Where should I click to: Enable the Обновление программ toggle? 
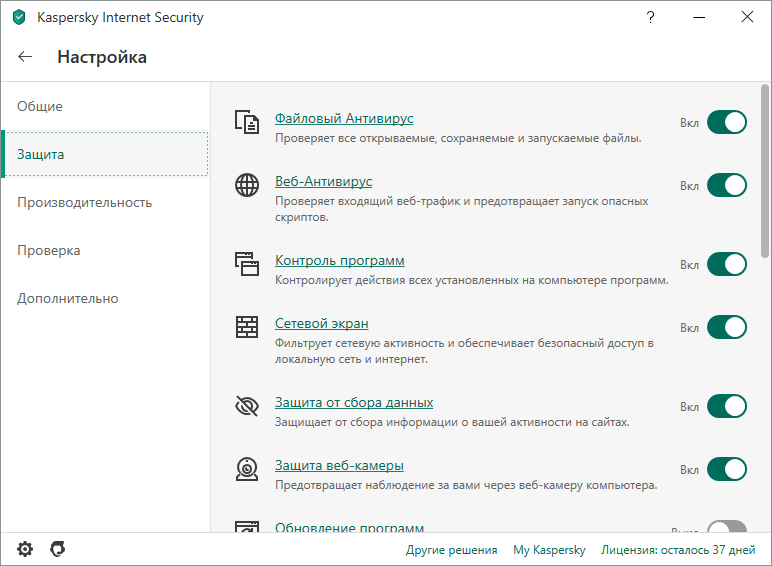(x=727, y=527)
